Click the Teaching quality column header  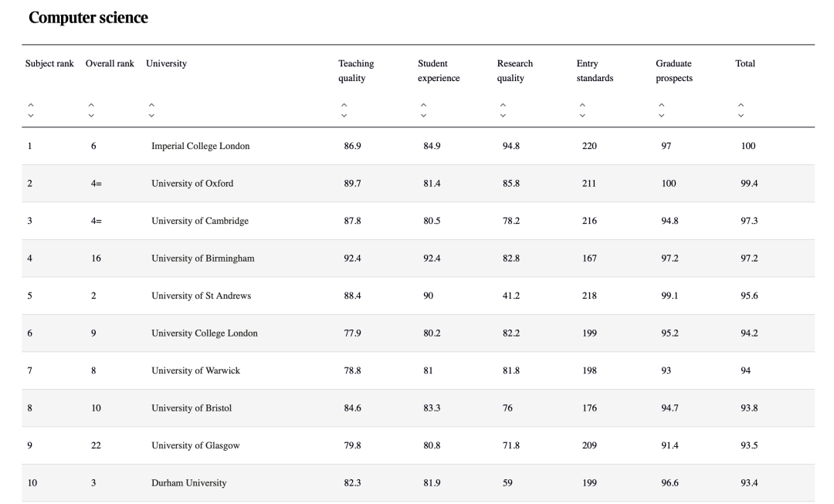point(356,70)
